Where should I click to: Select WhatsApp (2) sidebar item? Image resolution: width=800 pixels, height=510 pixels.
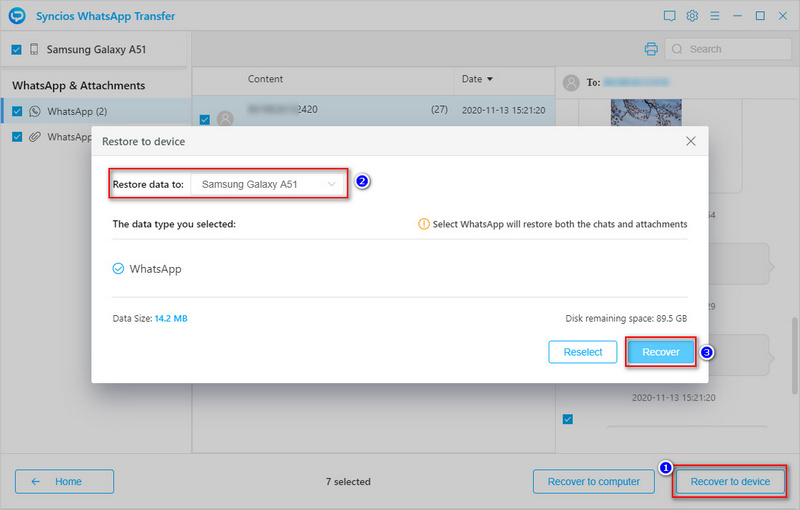coord(96,111)
